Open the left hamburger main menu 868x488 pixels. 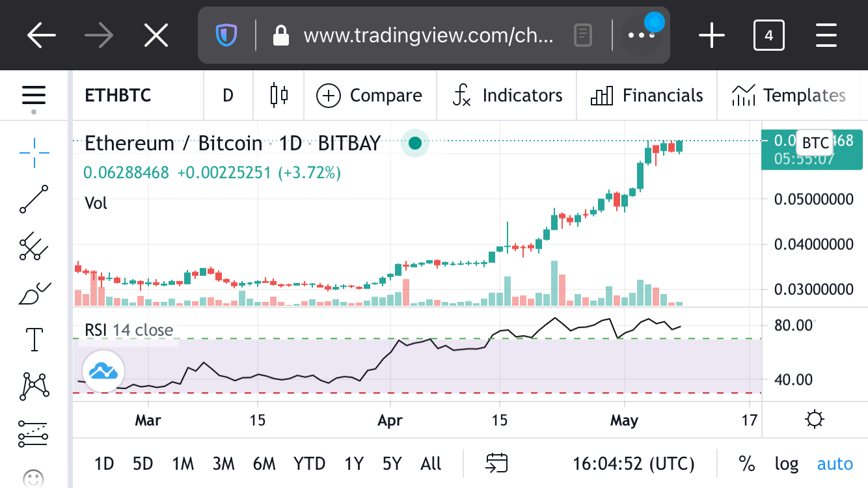(34, 96)
